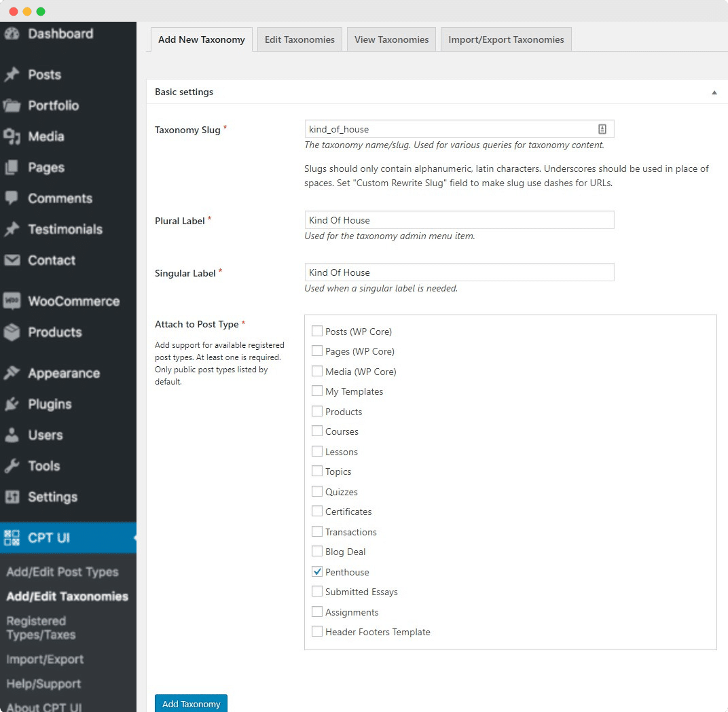Image resolution: width=728 pixels, height=712 pixels.
Task: Click the Plugins plug icon
Action: tap(12, 404)
